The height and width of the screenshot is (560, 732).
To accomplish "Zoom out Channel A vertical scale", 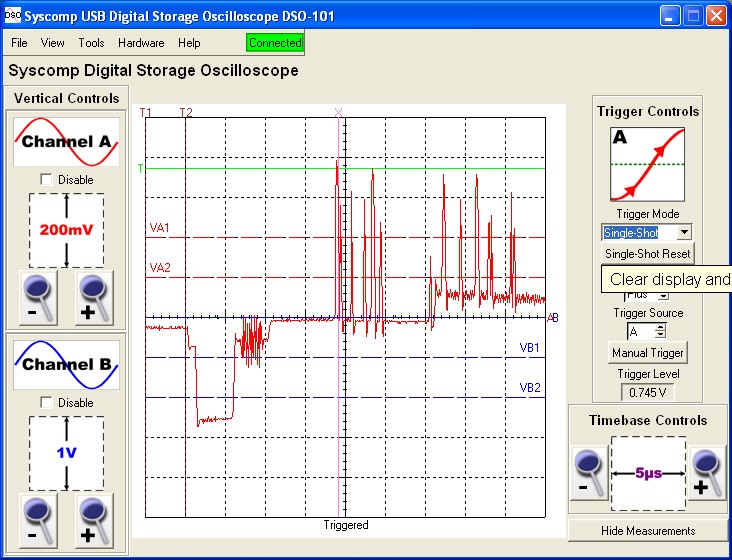I will coord(39,297).
